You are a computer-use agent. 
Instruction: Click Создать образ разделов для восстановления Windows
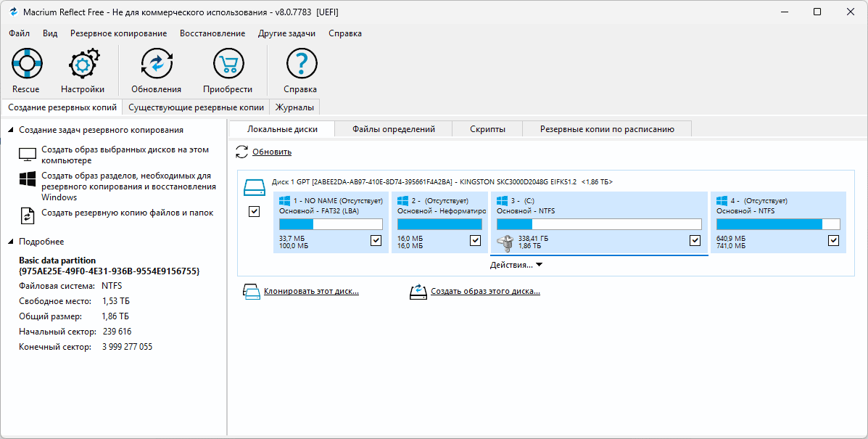click(x=129, y=186)
